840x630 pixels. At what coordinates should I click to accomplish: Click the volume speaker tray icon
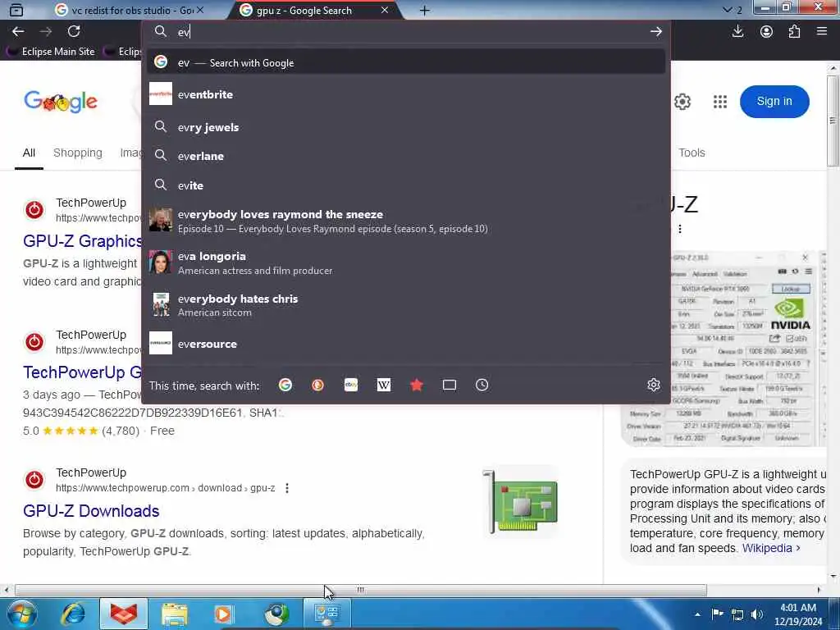point(757,614)
